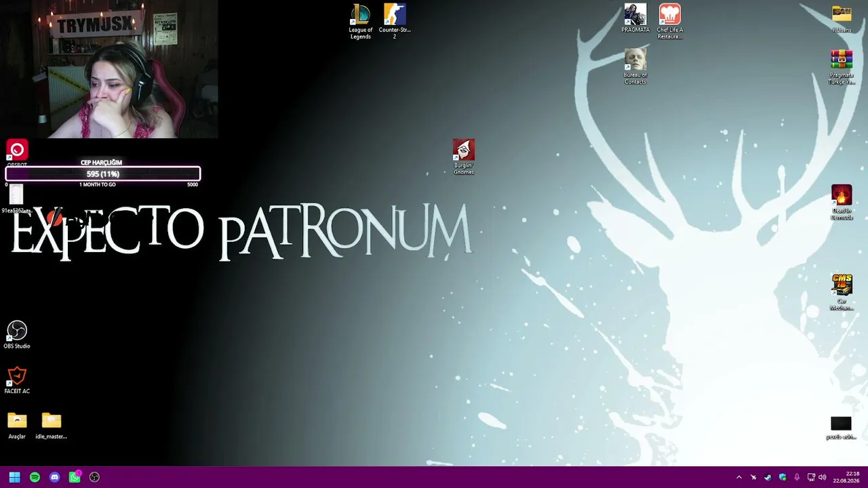
Task: Click the microphone tray indicator
Action: [797, 477]
